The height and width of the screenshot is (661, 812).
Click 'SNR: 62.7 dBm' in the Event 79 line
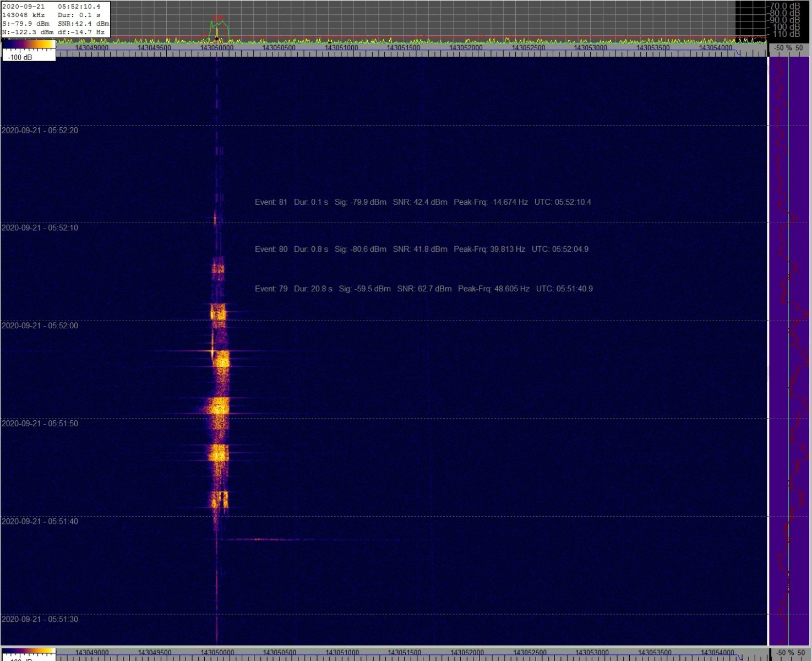click(x=424, y=289)
